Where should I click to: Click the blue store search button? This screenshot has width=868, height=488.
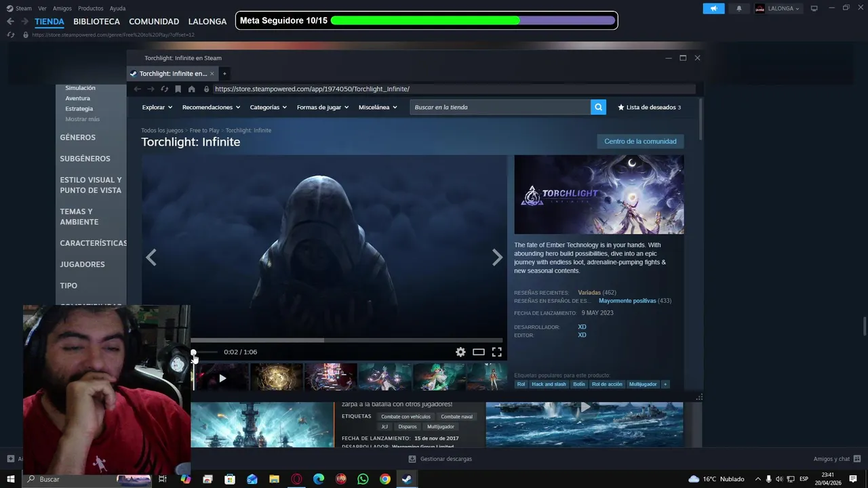click(598, 107)
